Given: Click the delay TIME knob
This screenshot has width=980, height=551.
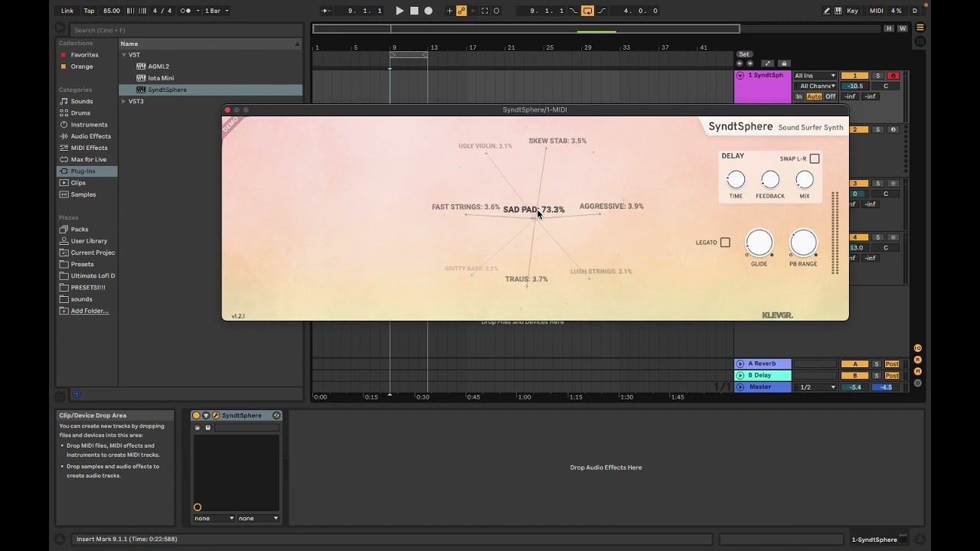Looking at the screenshot, I should (x=736, y=180).
